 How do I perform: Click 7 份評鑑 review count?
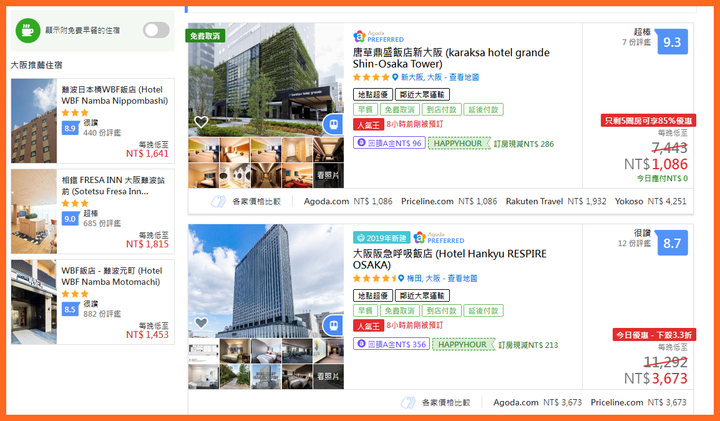tap(637, 42)
